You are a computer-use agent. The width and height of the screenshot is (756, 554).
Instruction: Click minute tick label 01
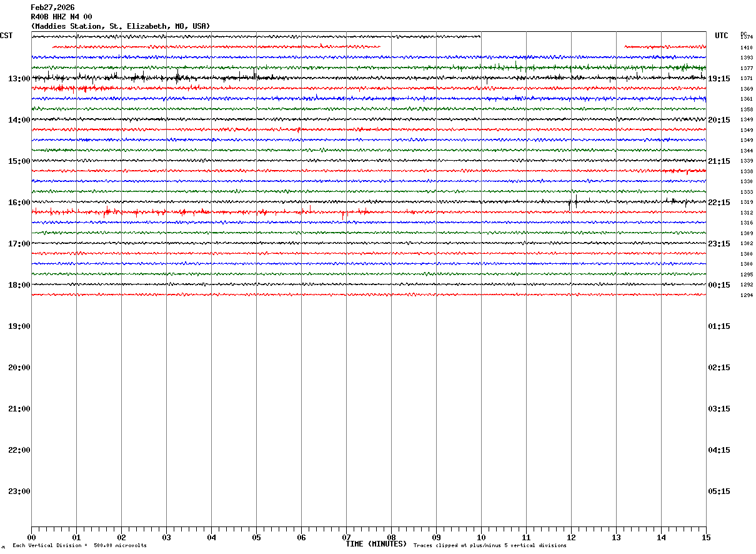(x=76, y=537)
